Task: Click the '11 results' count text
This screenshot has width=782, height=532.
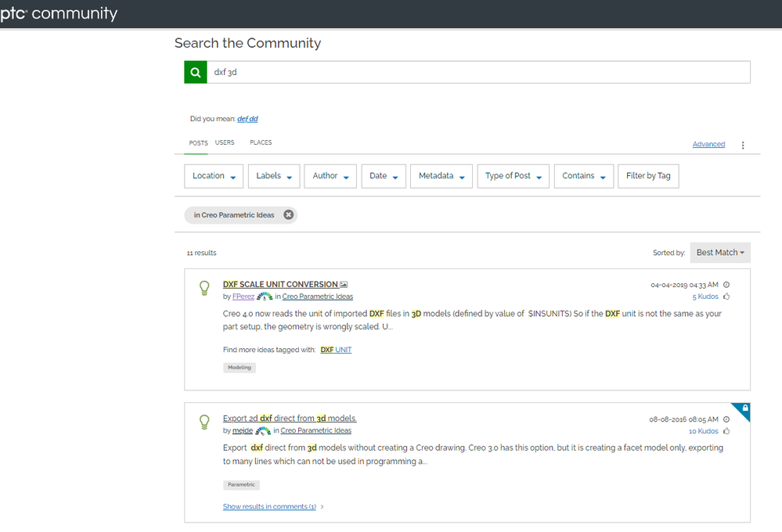Action: [x=201, y=253]
